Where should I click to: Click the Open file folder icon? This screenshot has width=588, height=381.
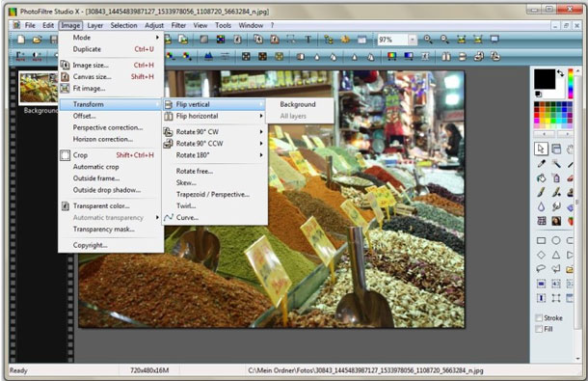point(37,40)
